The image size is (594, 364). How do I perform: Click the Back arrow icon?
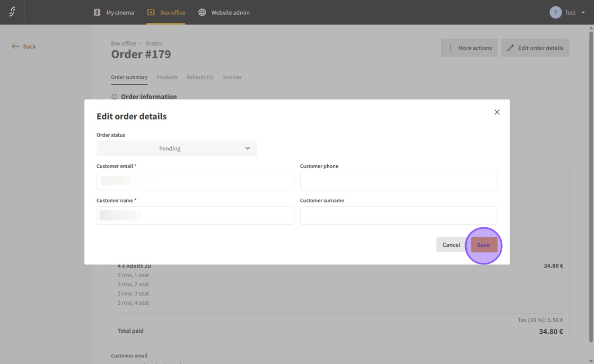tap(15, 47)
